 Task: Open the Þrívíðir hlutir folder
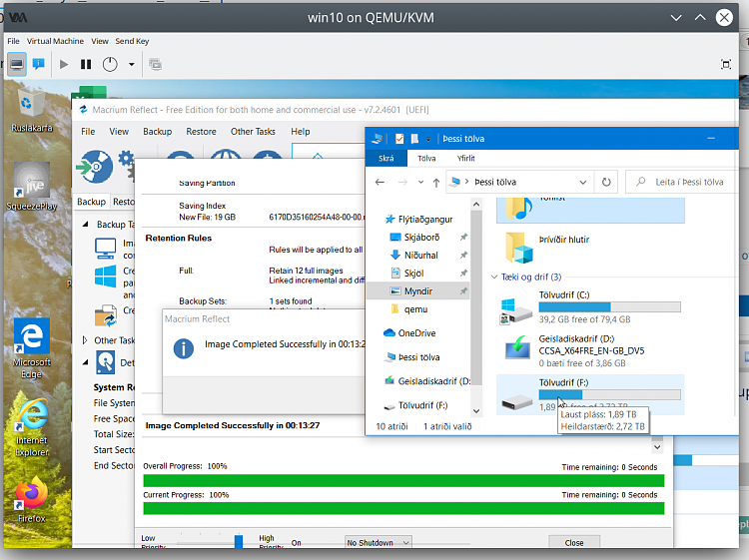click(590, 248)
